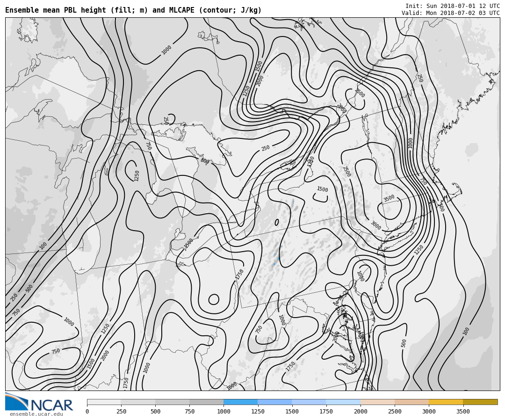Pick the 250–500 gray colorbar swatch
The width and height of the screenshot is (505, 420).
[138, 402]
